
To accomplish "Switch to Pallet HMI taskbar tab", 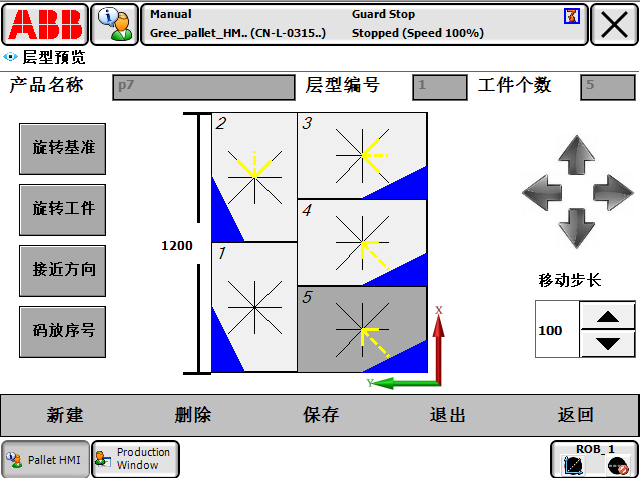I will 45,459.
